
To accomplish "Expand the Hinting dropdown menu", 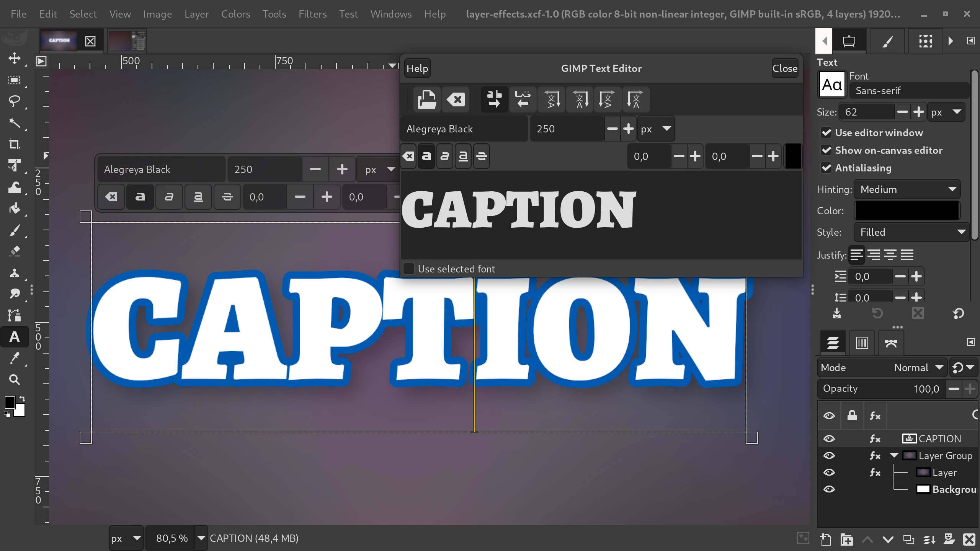I will (x=908, y=189).
